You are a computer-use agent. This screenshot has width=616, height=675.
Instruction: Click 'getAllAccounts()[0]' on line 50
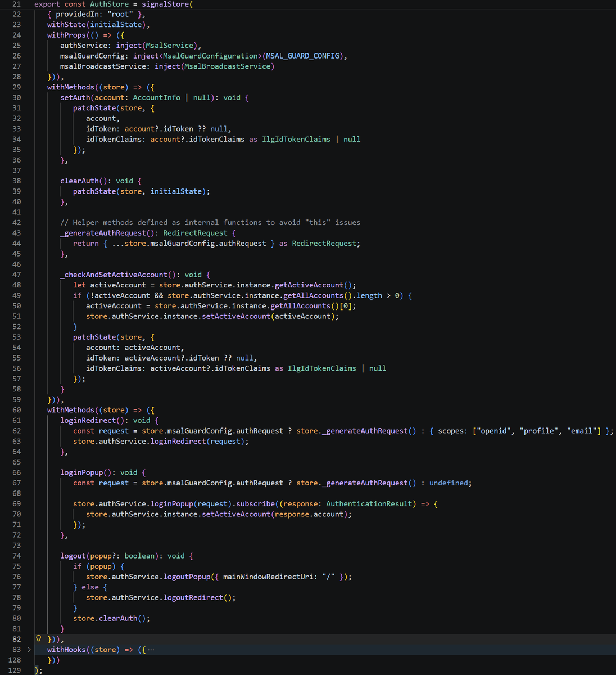pyautogui.click(x=311, y=306)
